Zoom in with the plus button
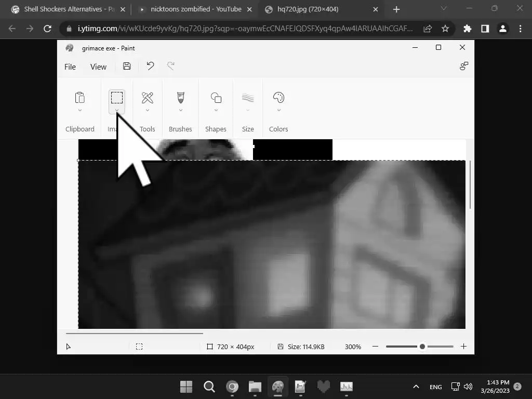Viewport: 532px width, 399px height. click(463, 347)
